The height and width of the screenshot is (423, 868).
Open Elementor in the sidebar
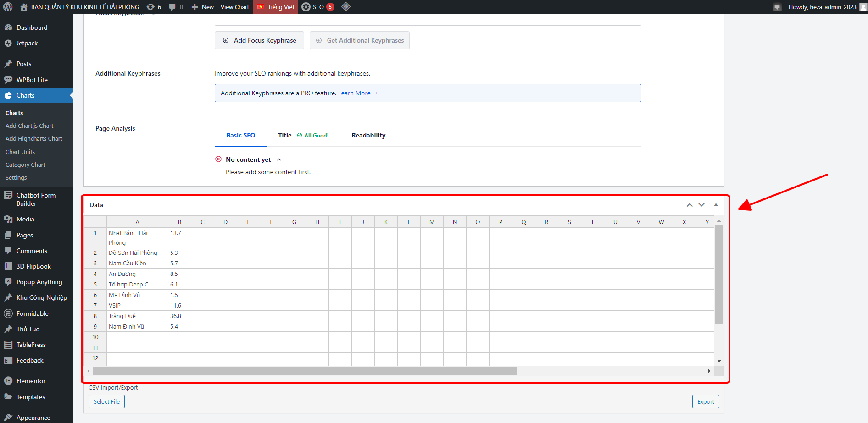coord(31,381)
